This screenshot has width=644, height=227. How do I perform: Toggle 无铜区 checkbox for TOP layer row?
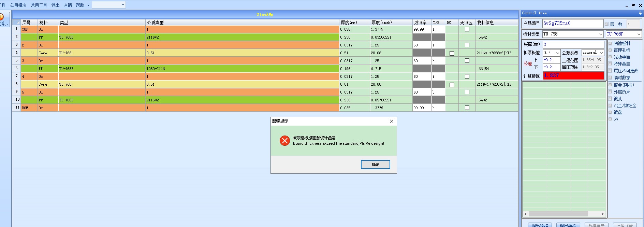pyautogui.click(x=467, y=29)
